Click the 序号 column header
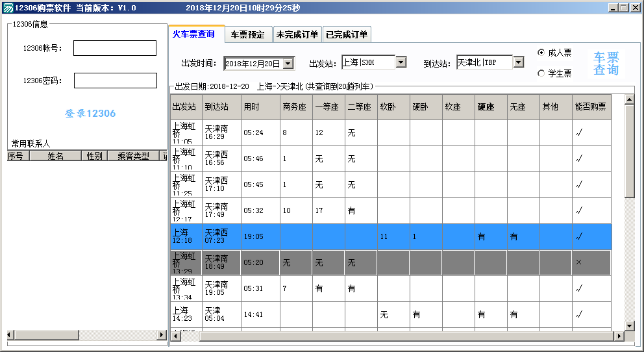644x352 pixels. pos(18,156)
